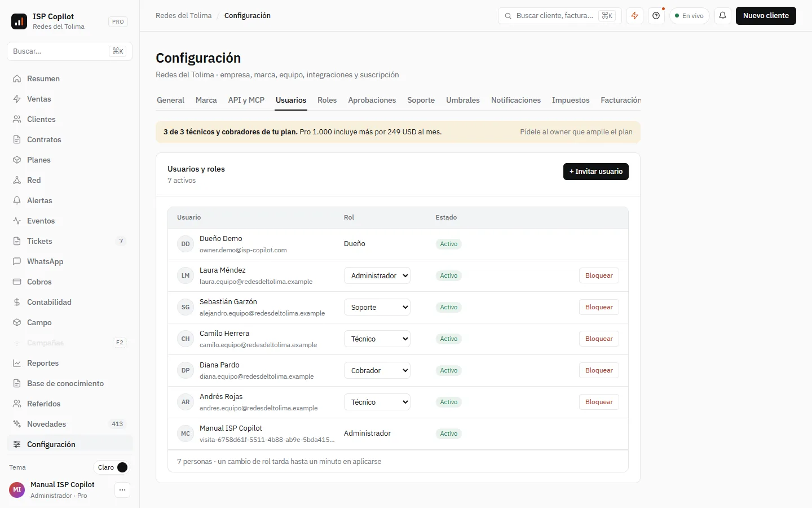This screenshot has height=508, width=812.
Task: Open Planes via its box icon
Action: (17, 160)
